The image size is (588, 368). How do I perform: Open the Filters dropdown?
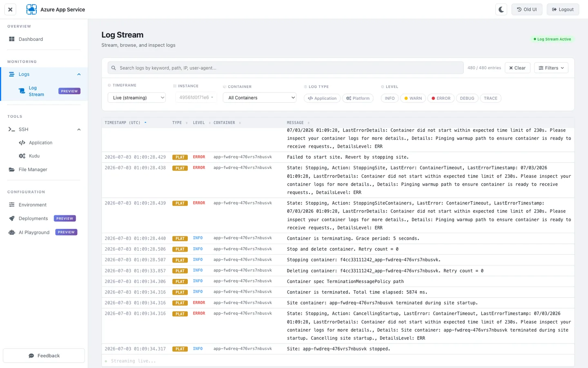click(x=551, y=68)
